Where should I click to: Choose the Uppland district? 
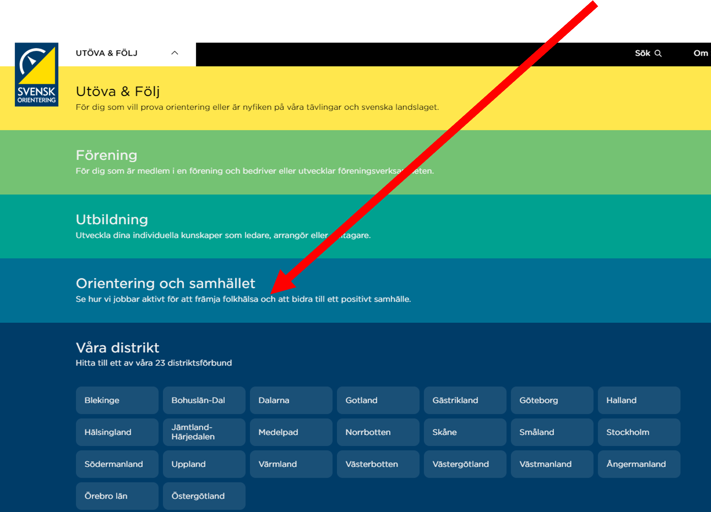pyautogui.click(x=204, y=464)
